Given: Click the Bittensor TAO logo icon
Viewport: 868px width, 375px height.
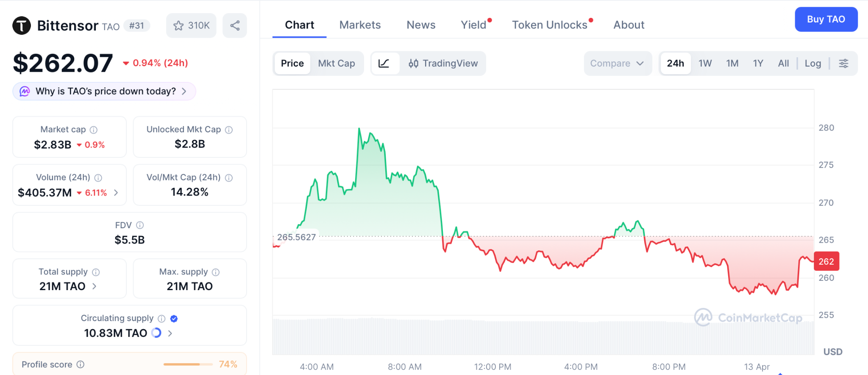Looking at the screenshot, I should (x=22, y=25).
